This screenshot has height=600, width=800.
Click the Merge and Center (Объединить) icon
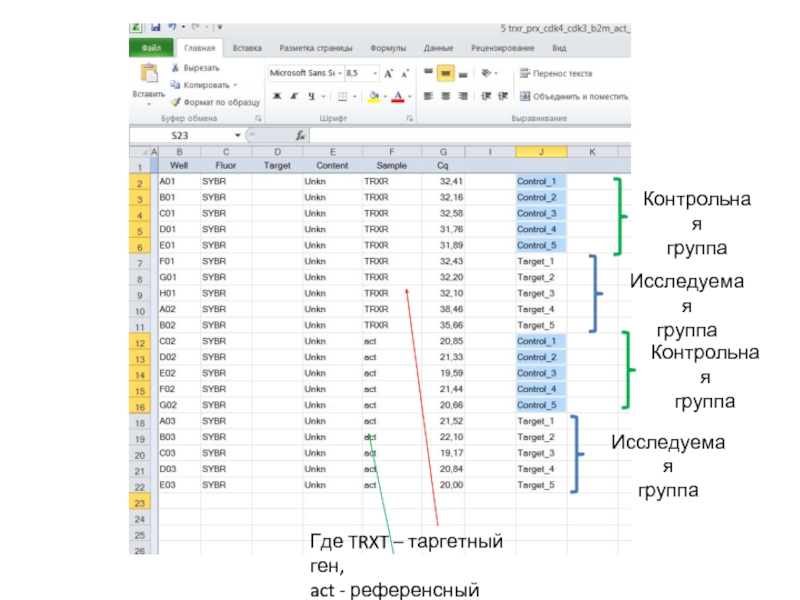pos(524,96)
